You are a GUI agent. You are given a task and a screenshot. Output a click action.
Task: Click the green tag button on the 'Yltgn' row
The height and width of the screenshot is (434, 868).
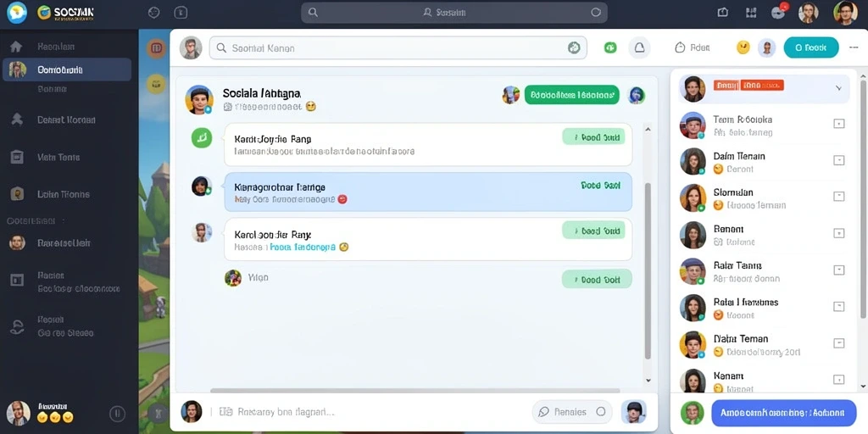coord(597,280)
